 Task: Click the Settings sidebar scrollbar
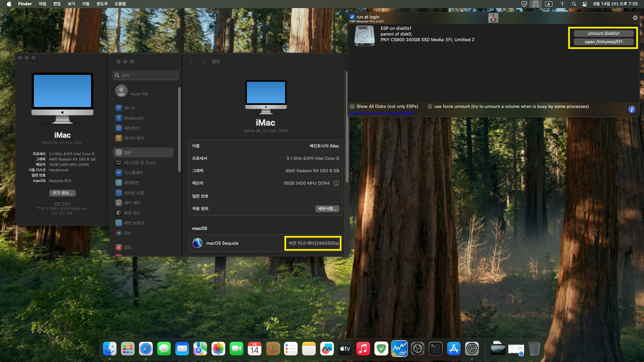click(179, 129)
